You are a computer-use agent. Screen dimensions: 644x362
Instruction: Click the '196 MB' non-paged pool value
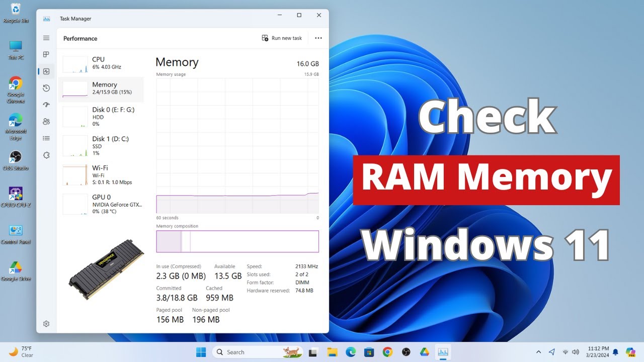pyautogui.click(x=206, y=319)
